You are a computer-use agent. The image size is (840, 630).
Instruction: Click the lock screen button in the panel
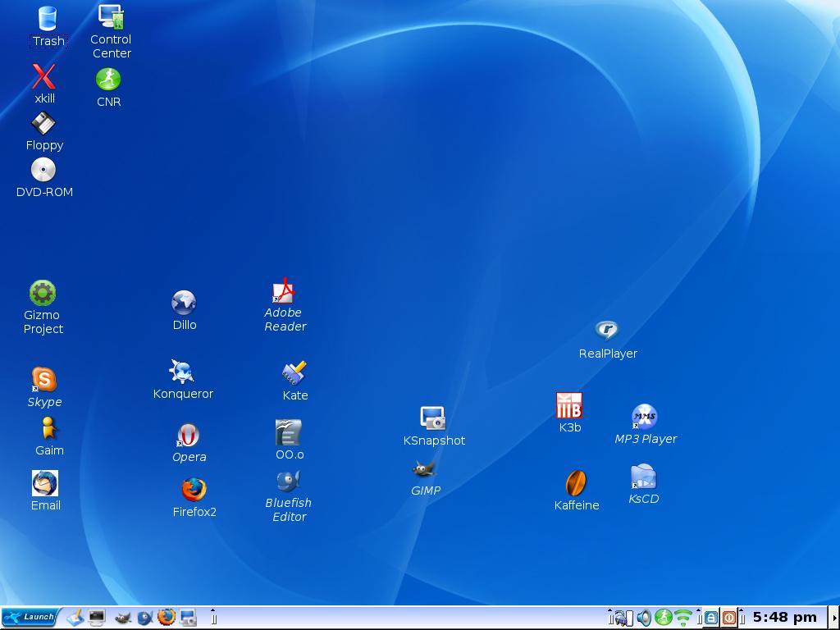[x=712, y=617]
